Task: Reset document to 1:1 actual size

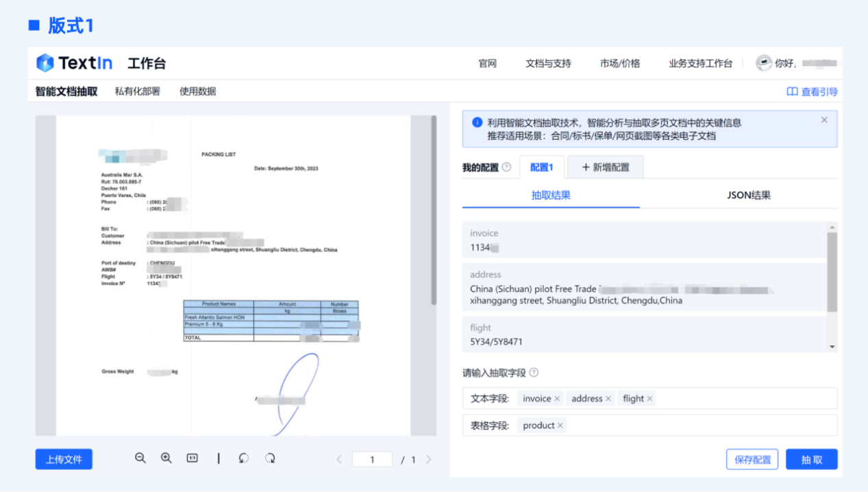Action: (192, 458)
